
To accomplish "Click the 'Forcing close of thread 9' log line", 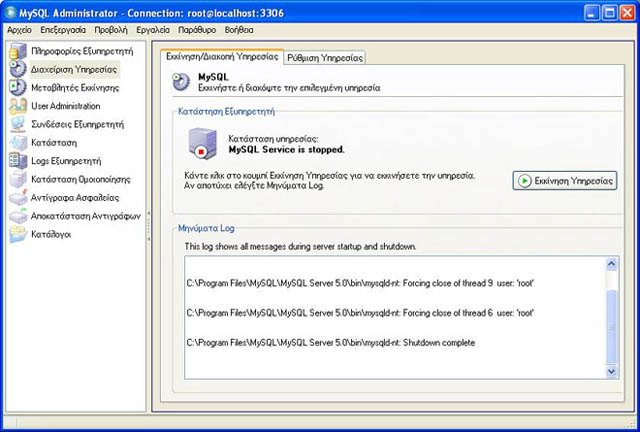I will 360,283.
